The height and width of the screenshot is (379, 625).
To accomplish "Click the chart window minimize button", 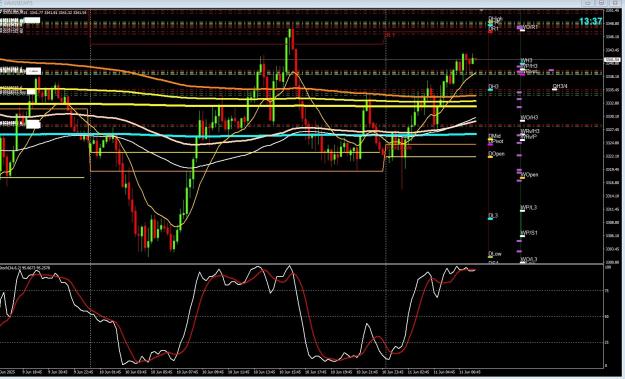I will (588, 3).
